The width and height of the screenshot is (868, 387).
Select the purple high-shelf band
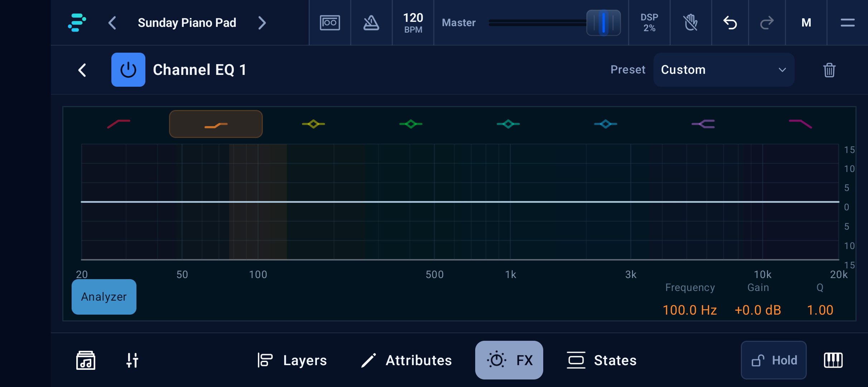click(703, 124)
